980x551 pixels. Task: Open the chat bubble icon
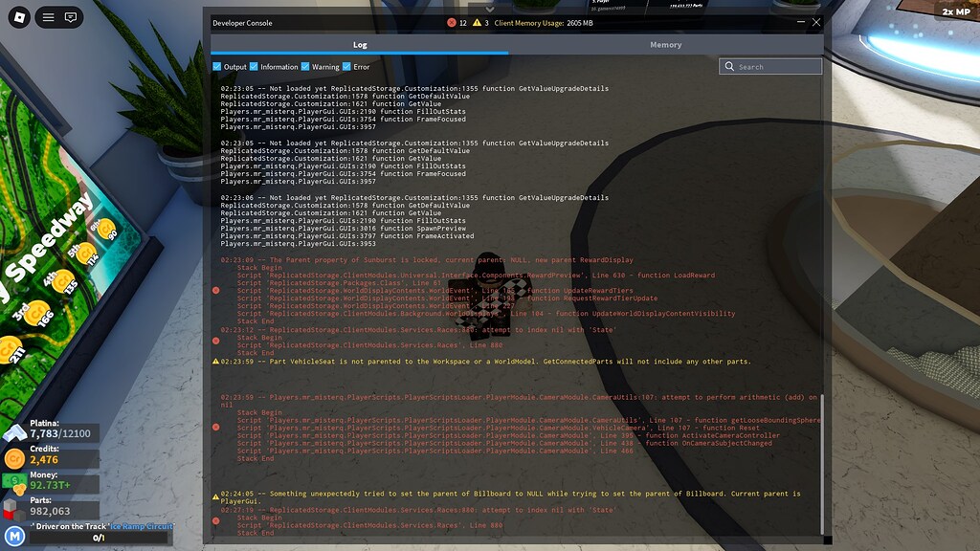(x=71, y=17)
